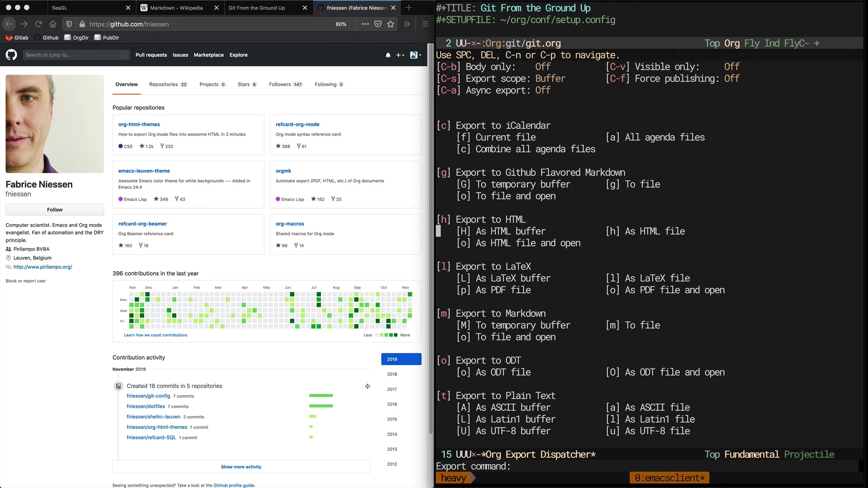Image resolution: width=868 pixels, height=488 pixels.
Task: Click the browser back arrow
Action: (9, 24)
